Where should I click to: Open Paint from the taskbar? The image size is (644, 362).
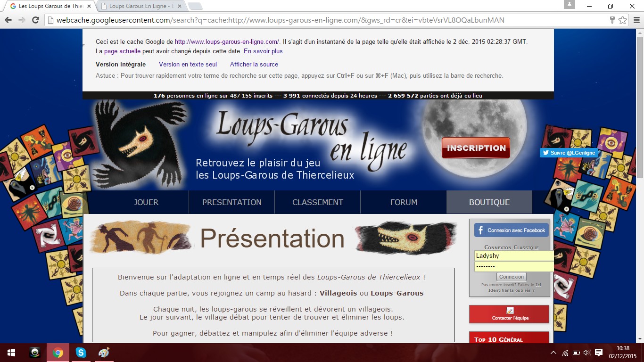[104, 353]
